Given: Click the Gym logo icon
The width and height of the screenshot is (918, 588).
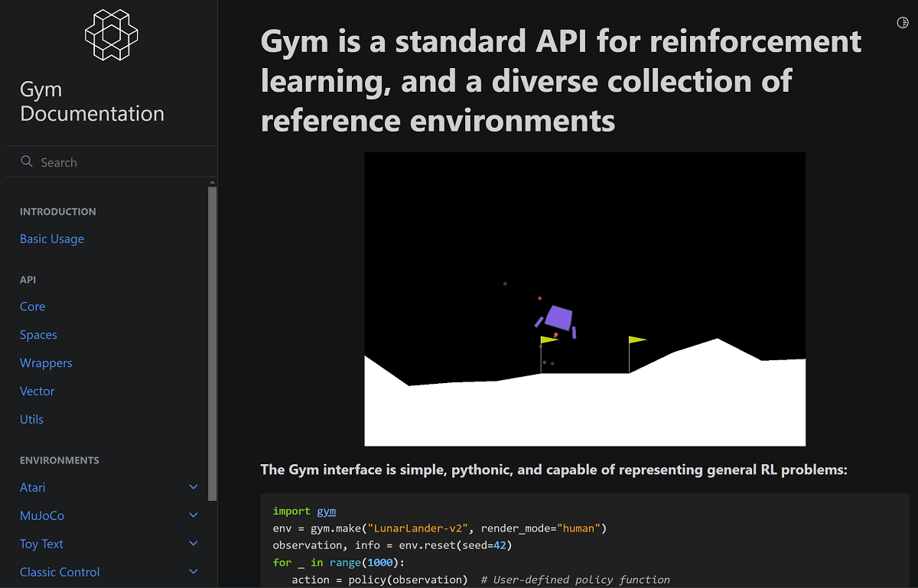Looking at the screenshot, I should (111, 34).
